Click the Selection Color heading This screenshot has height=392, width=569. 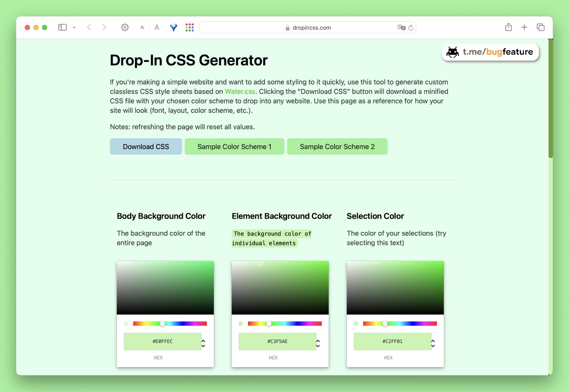(x=375, y=216)
